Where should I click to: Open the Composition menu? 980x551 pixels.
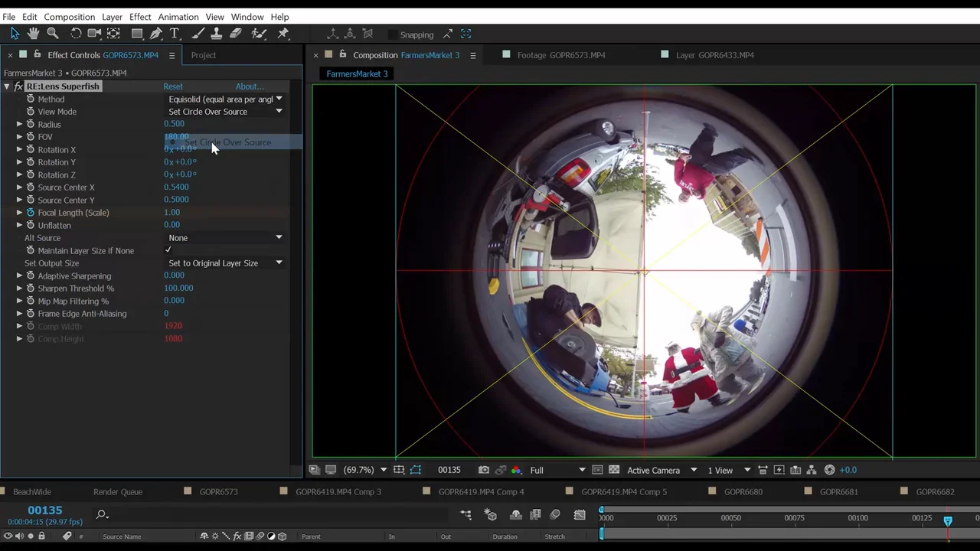pyautogui.click(x=70, y=17)
